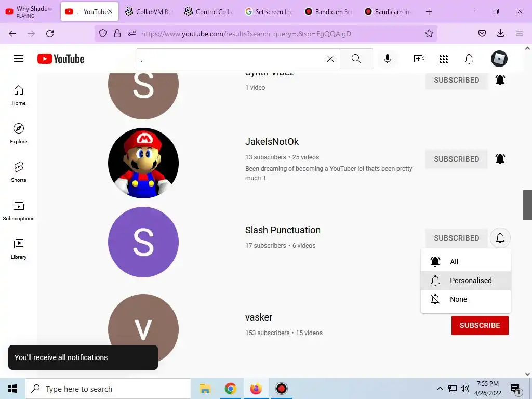This screenshot has height=399, width=532.
Task: Choose Personalised notifications in the bell menu
Action: pos(465,281)
